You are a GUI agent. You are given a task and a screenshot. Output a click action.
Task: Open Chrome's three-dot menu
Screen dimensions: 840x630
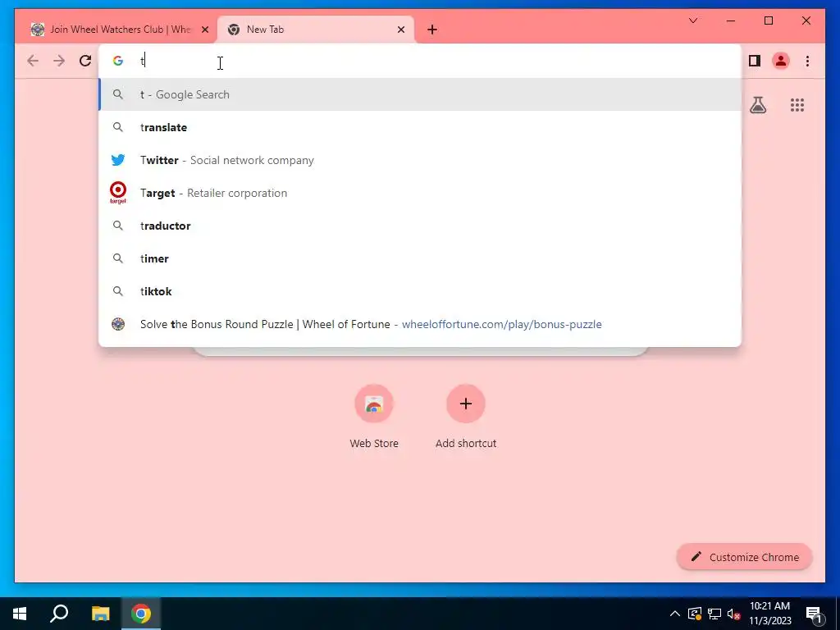(x=807, y=61)
